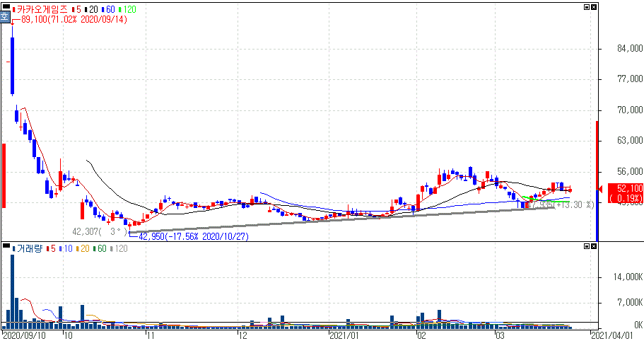Screen dimensions: 644x341
Task: Click the 7,000K volume axis label
Action: (630, 303)
